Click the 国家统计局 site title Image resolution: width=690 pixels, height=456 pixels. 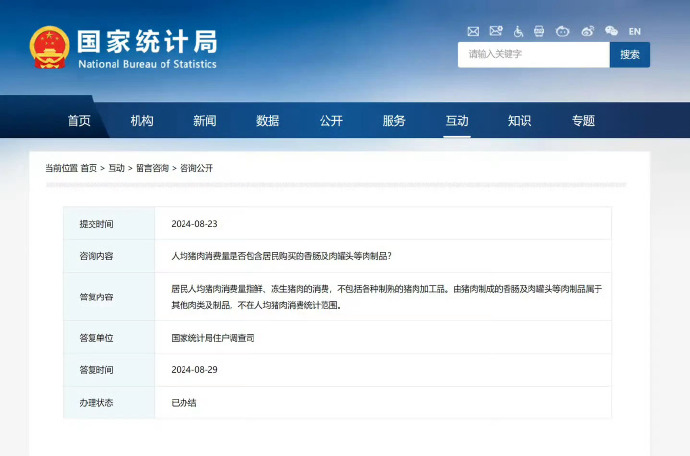[x=147, y=41]
